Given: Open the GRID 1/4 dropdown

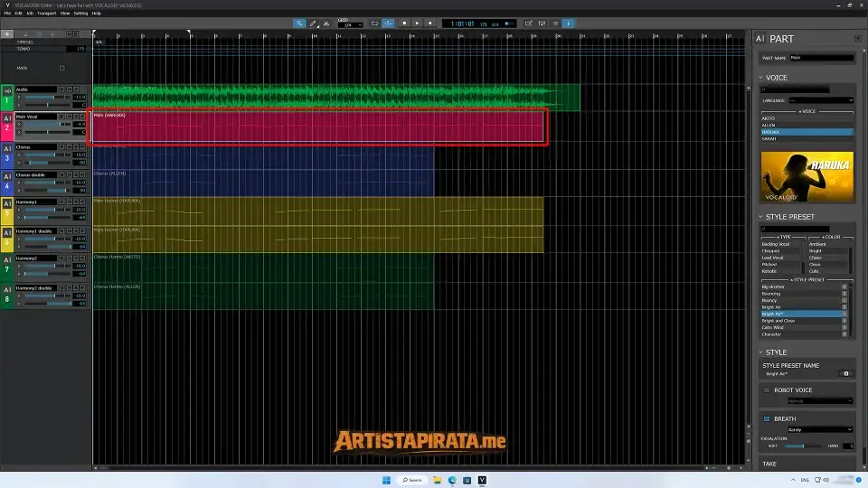Looking at the screenshot, I should click(349, 25).
